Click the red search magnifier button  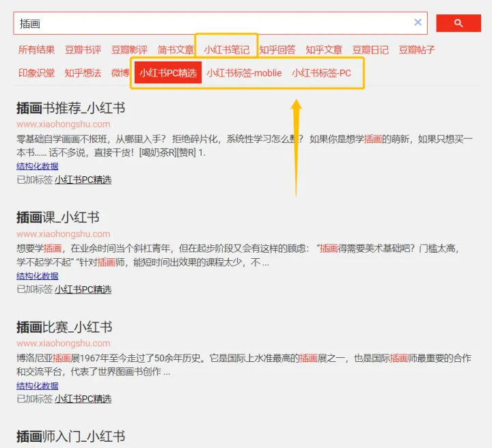pyautogui.click(x=458, y=23)
